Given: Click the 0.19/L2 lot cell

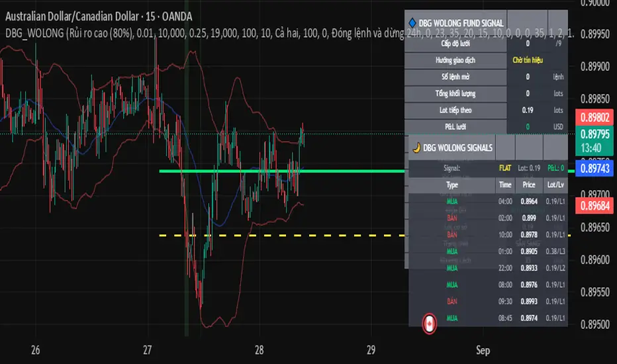Looking at the screenshot, I should pos(555,268).
